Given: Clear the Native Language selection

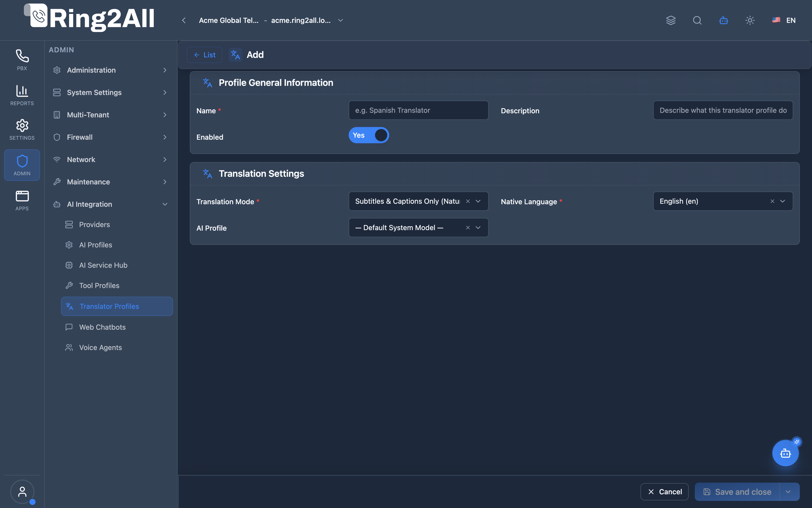Looking at the screenshot, I should tap(772, 201).
